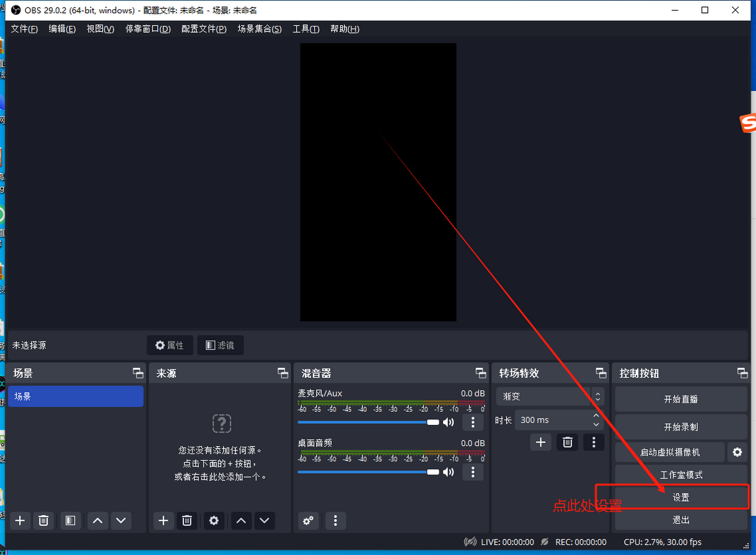This screenshot has height=555, width=756.
Task: Start streaming with 开始直播
Action: pos(681,399)
